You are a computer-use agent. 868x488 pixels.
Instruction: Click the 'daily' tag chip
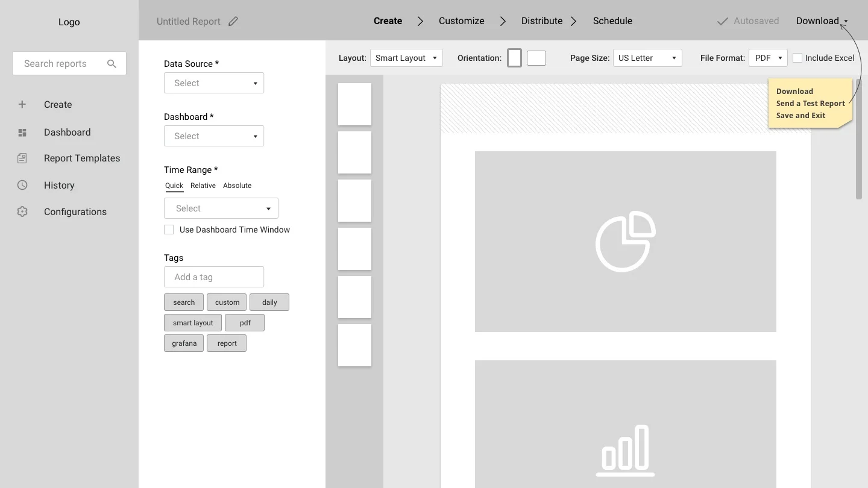(x=269, y=302)
